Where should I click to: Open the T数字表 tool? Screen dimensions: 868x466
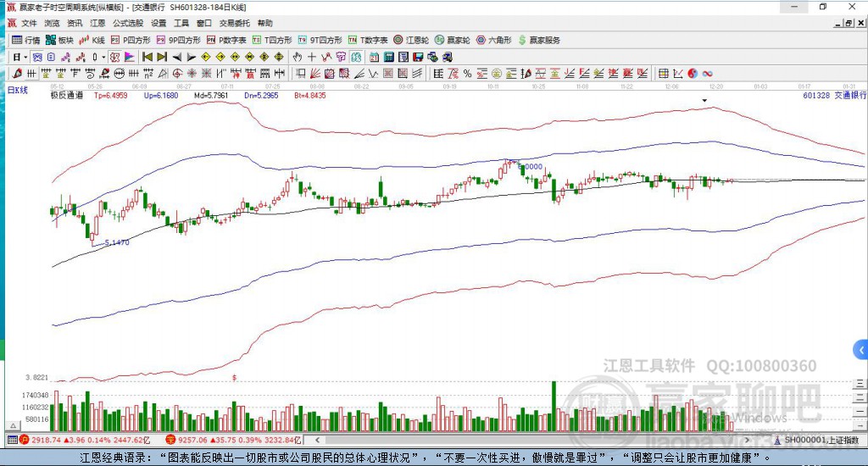[x=368, y=40]
